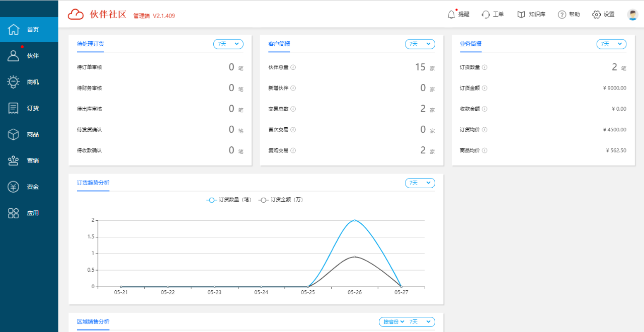The image size is (644, 332).
Task: Click the 05-26 peak point on blue line
Action: click(x=355, y=220)
